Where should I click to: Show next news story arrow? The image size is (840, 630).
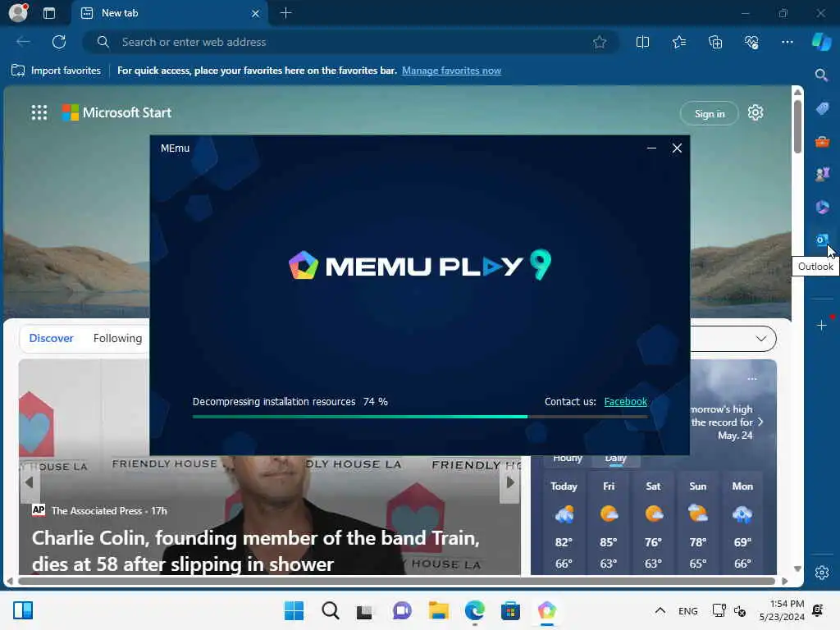(510, 482)
